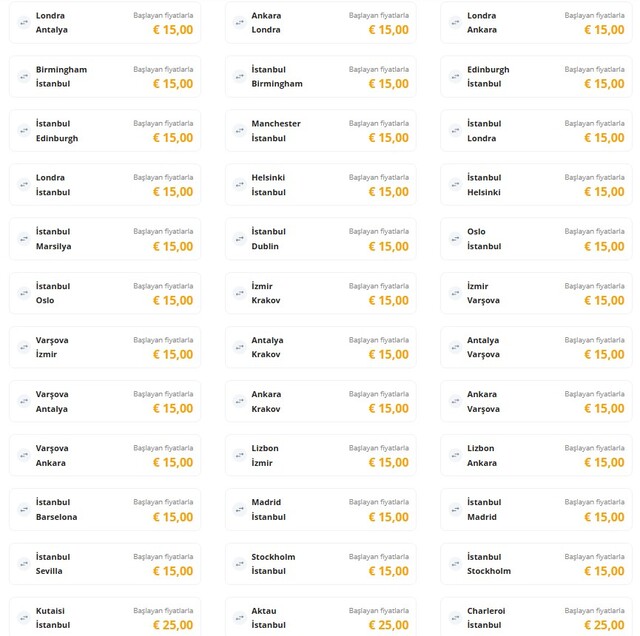Click the route icon on Lizbon–Ankara card
640x636 pixels.
456,455
